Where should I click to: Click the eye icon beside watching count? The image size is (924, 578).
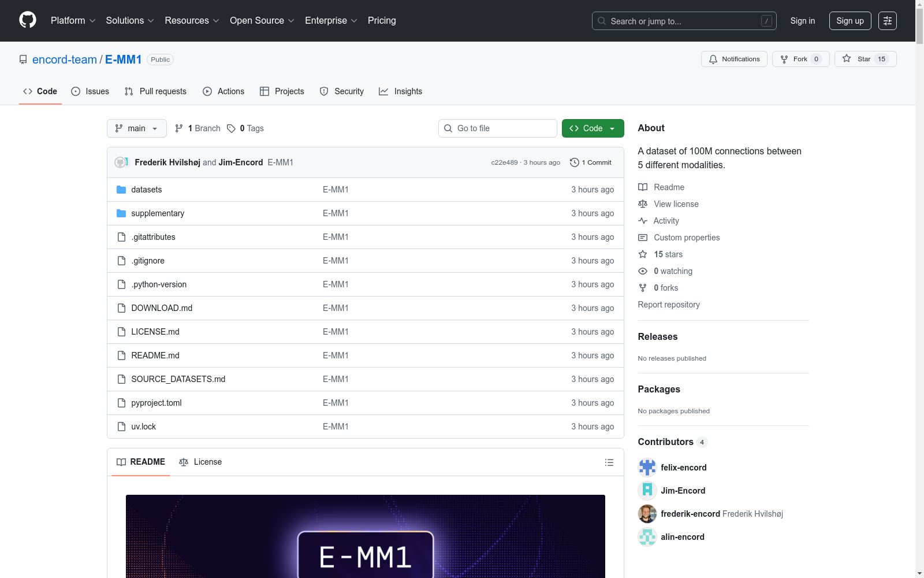pos(643,271)
